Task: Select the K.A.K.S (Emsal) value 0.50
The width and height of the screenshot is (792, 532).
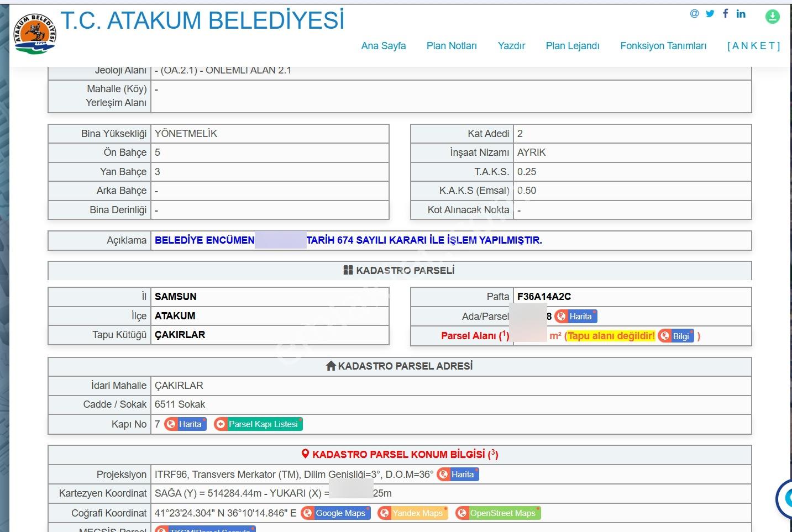Action: 527,191
